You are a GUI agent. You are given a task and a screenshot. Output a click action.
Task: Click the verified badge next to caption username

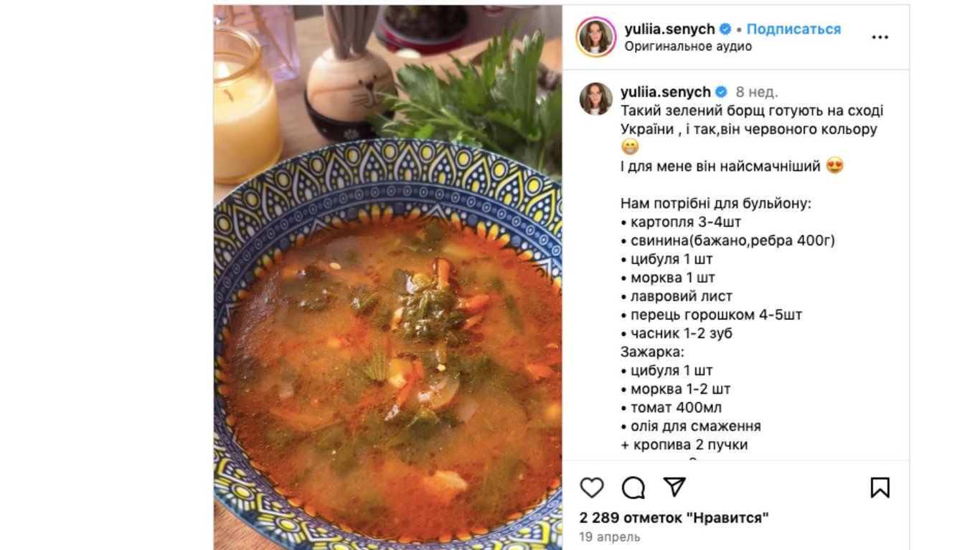point(721,92)
